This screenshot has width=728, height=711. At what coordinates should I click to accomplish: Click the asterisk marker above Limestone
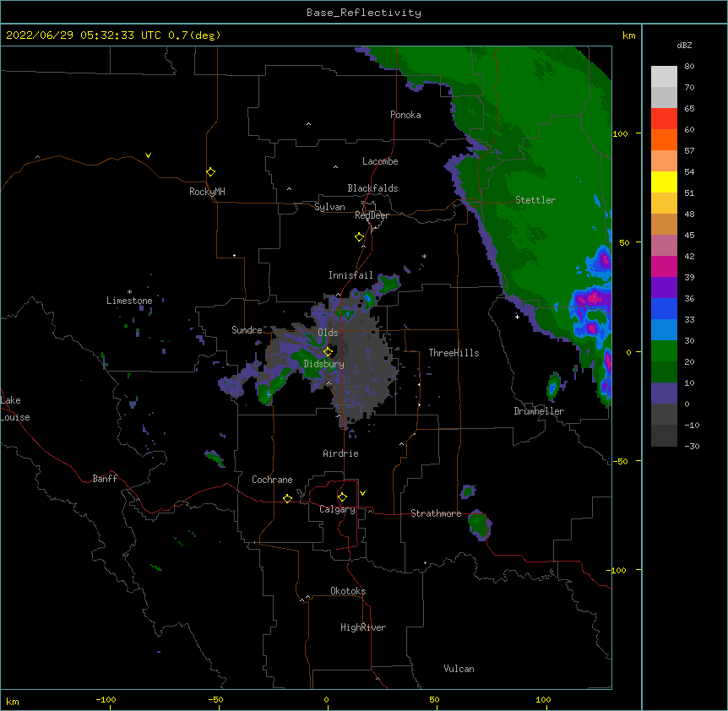pos(129,292)
